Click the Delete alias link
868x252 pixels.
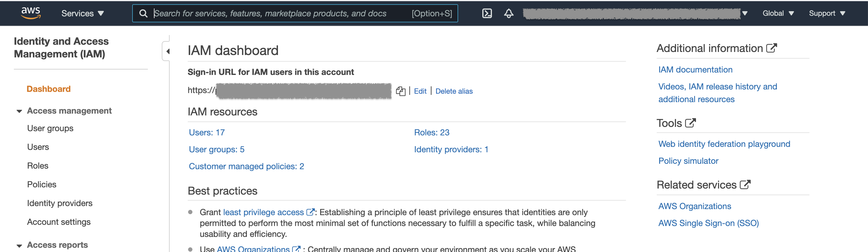454,91
